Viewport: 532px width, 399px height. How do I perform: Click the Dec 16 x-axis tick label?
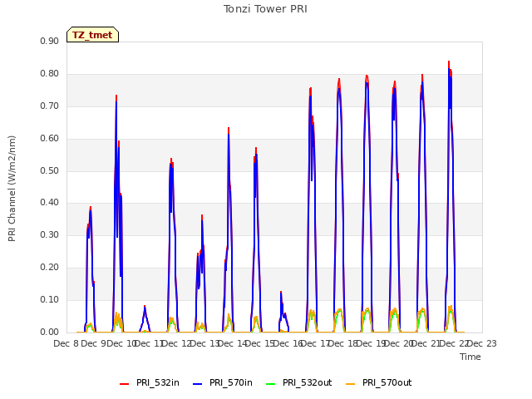coord(288,343)
